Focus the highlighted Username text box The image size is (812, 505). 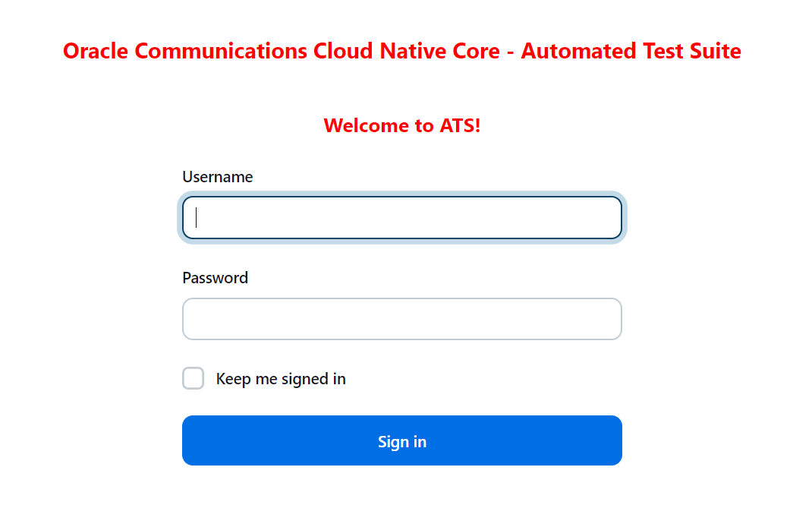[x=402, y=217]
